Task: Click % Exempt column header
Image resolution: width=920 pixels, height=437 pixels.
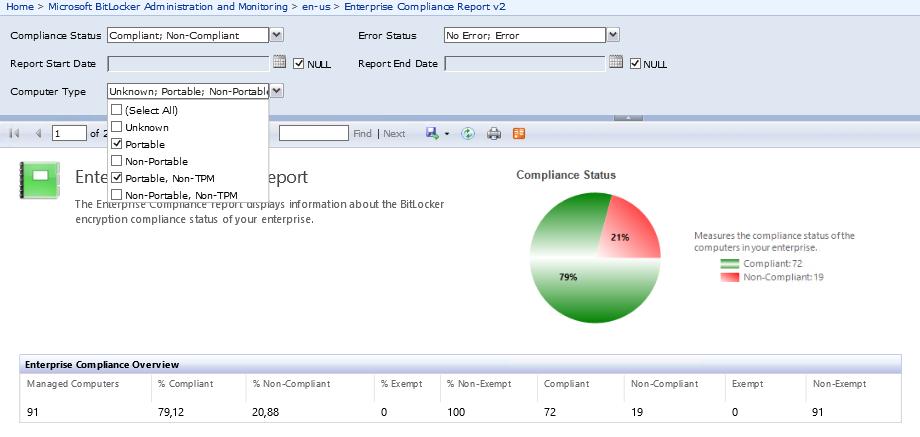Action: 401,384
